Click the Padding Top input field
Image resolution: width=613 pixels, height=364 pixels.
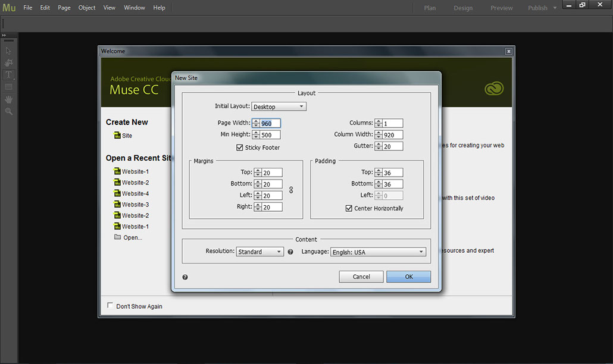(x=393, y=172)
